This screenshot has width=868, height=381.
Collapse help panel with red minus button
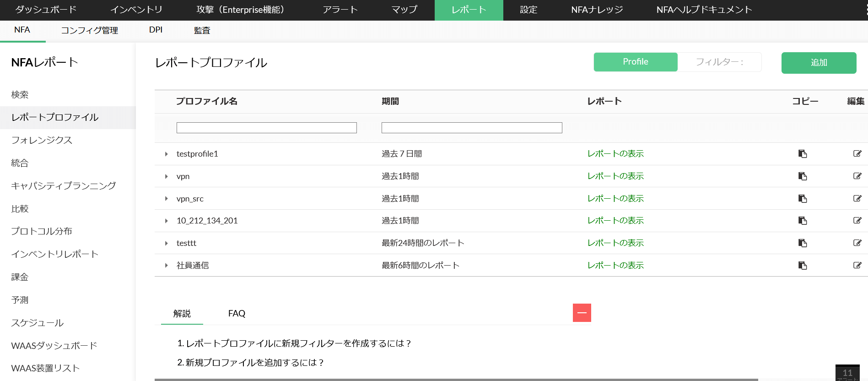click(582, 313)
